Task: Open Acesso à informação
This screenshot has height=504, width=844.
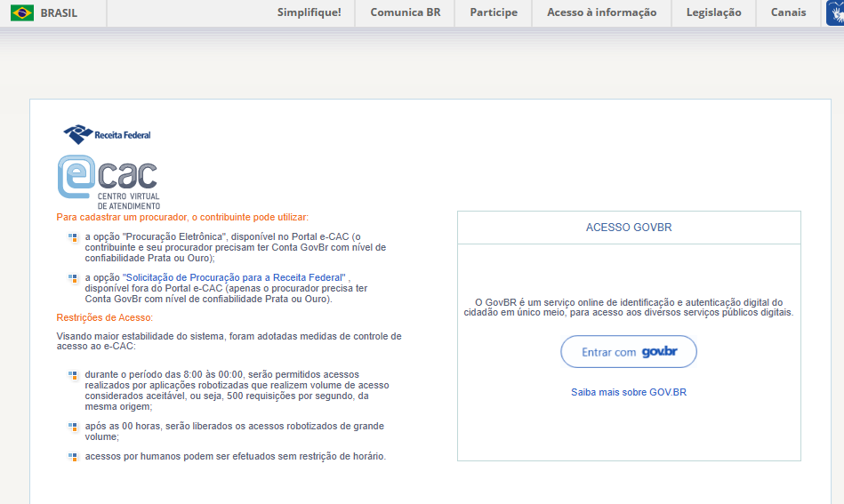Action: click(x=602, y=12)
